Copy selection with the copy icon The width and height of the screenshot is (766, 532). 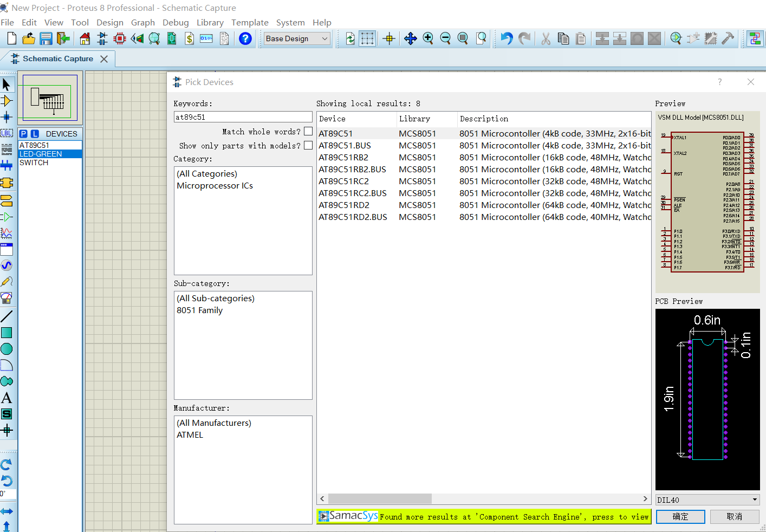(563, 38)
